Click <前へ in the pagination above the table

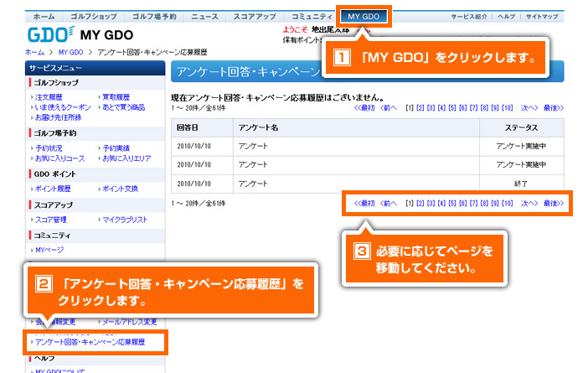388,108
